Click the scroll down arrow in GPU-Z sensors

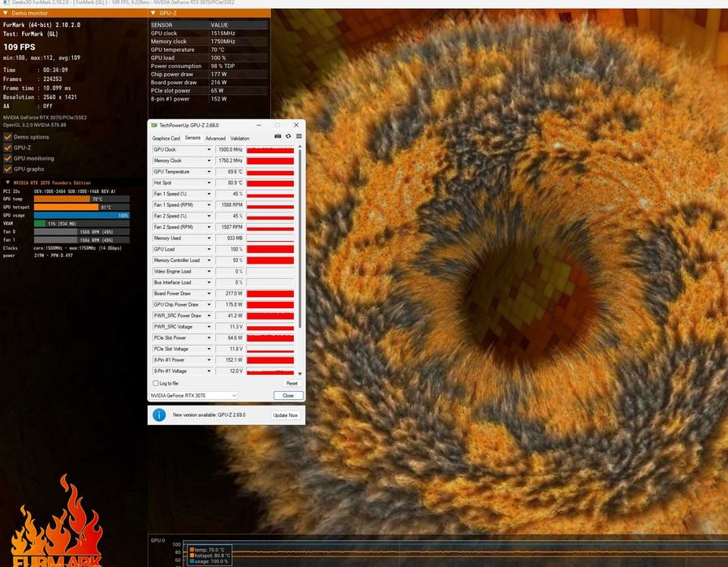pyautogui.click(x=300, y=373)
